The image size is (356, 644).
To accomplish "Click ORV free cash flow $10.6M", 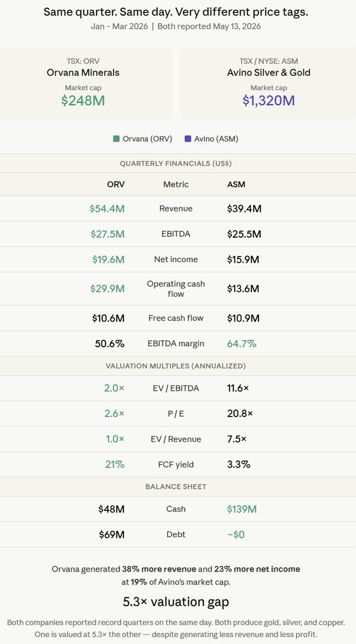I will click(108, 318).
